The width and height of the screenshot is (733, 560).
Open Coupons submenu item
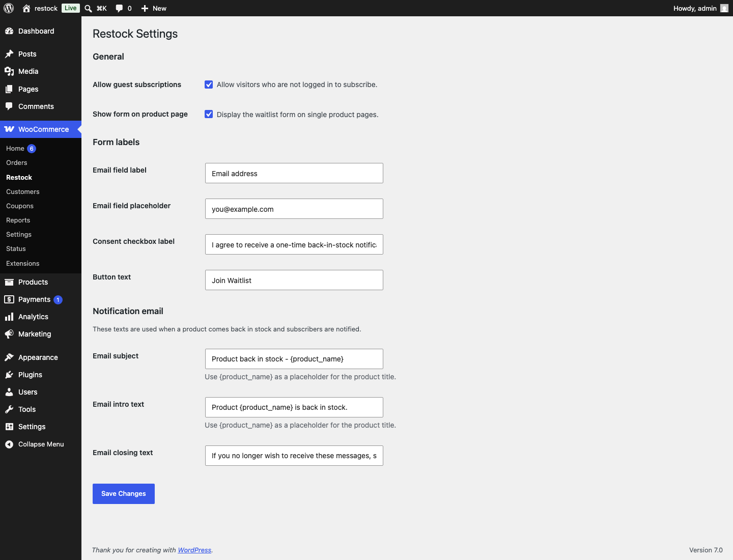20,206
